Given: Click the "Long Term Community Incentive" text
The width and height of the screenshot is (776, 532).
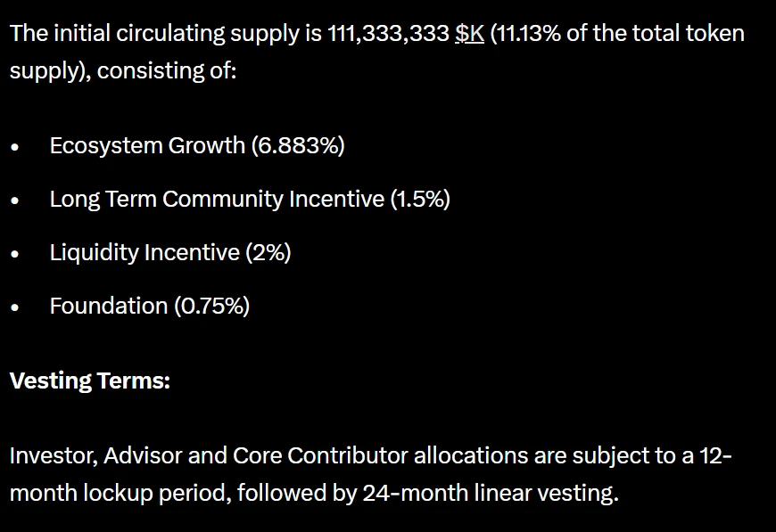Looking at the screenshot, I should click(217, 199).
